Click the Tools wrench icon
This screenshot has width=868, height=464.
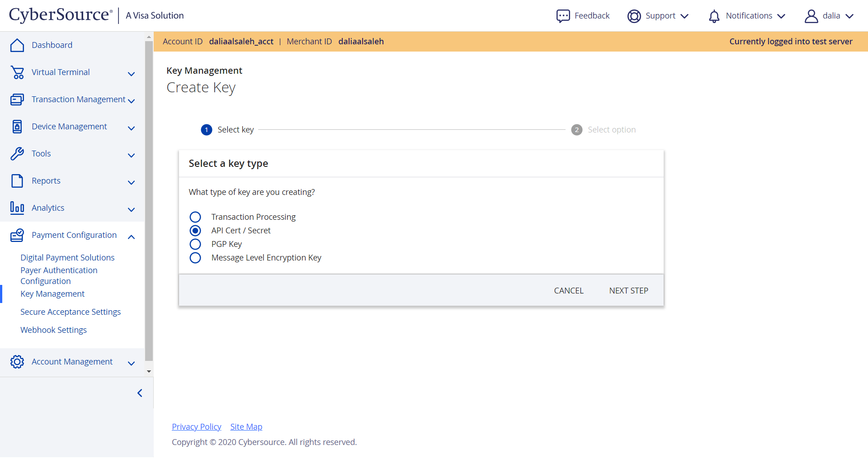(x=17, y=154)
